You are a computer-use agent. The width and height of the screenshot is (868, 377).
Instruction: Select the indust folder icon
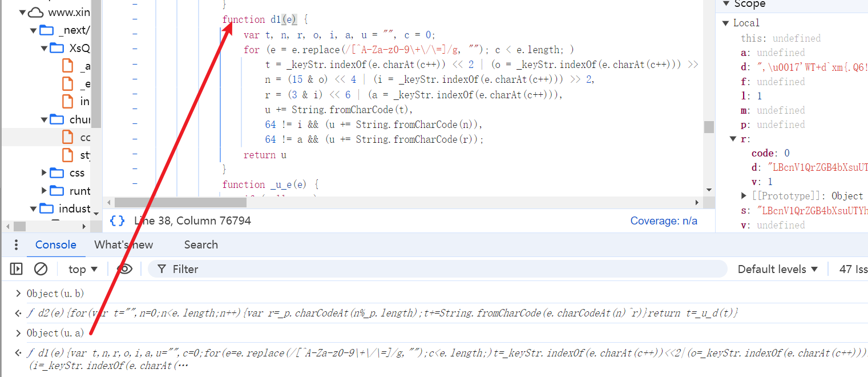[47, 208]
